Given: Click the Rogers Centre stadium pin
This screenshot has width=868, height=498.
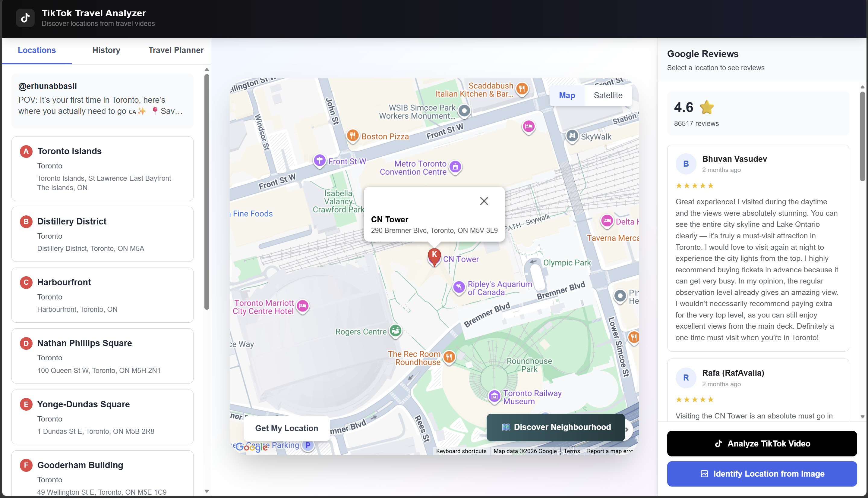Looking at the screenshot, I should tap(396, 331).
